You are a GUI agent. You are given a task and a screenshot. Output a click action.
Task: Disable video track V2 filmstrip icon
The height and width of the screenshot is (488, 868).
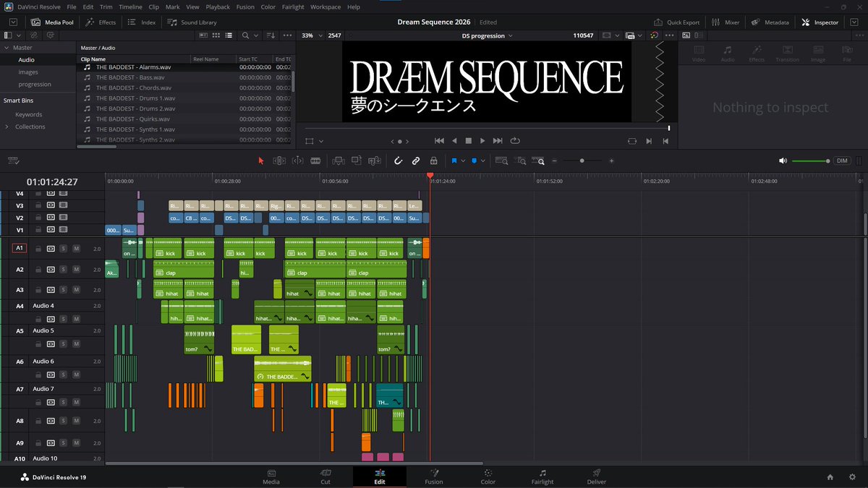click(63, 218)
